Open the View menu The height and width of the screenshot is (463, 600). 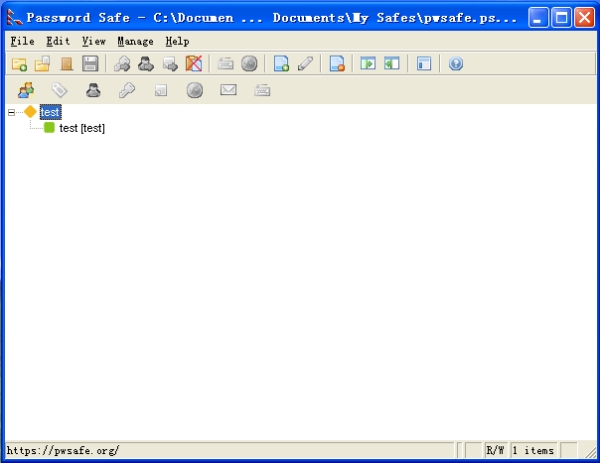point(94,41)
